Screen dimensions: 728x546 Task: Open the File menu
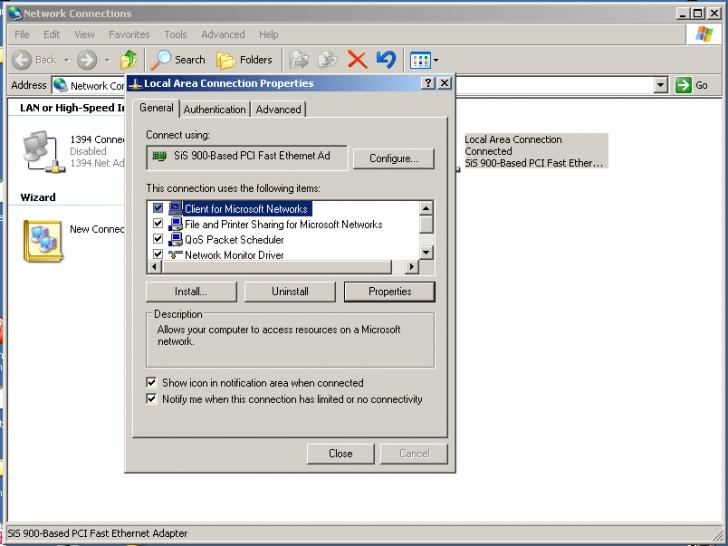click(x=22, y=34)
